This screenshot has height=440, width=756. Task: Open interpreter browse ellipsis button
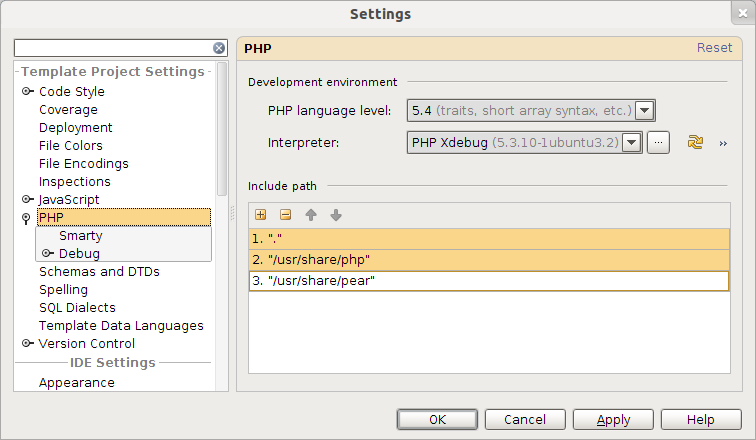[658, 143]
